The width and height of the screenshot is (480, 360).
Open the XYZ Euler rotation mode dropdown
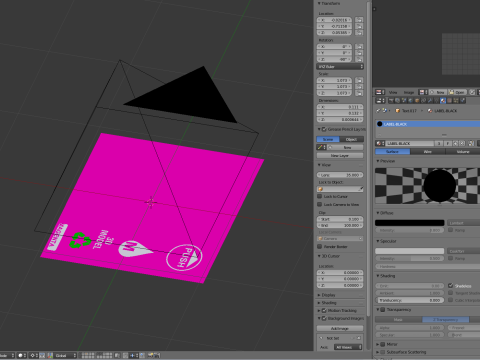click(x=340, y=67)
